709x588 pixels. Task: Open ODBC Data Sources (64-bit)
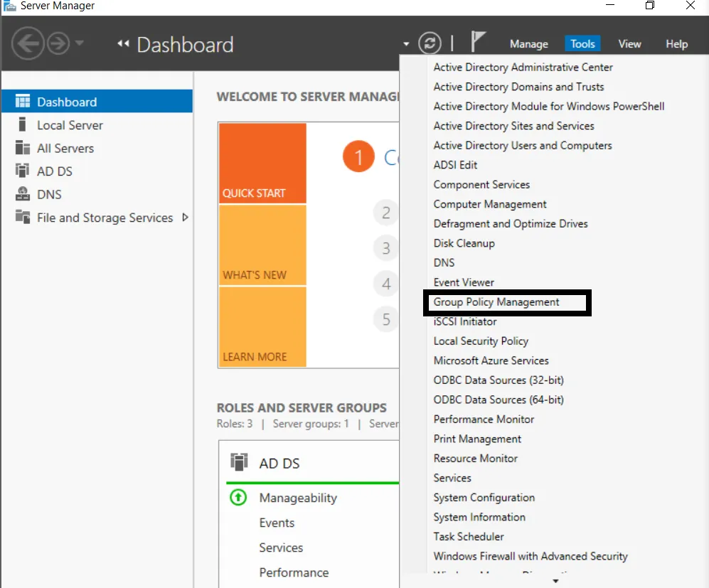coord(499,400)
